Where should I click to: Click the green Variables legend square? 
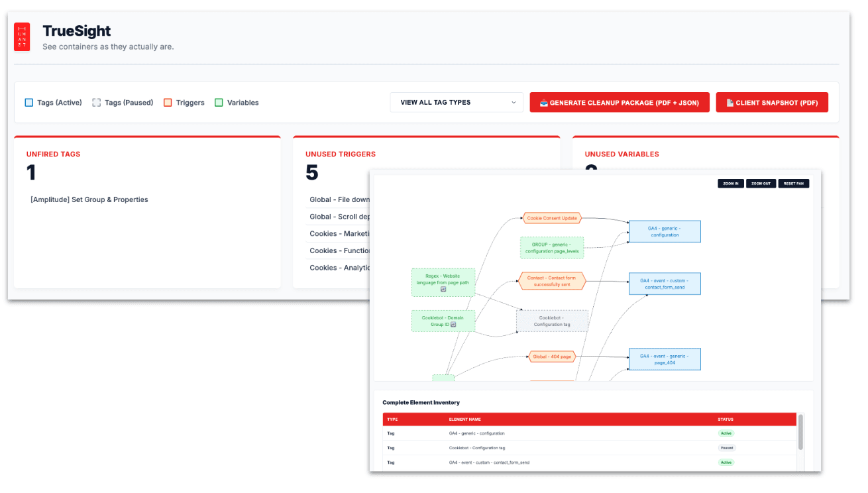[219, 103]
